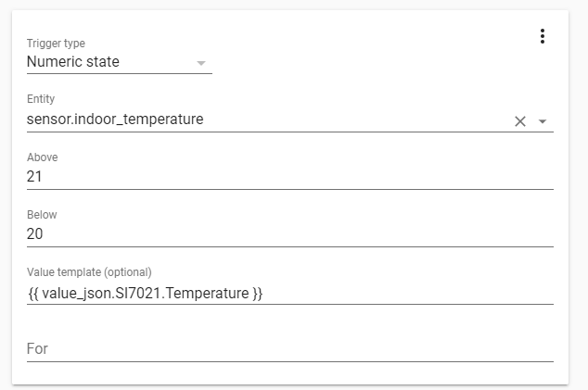This screenshot has height=390, width=588.
Task: Click the sensor.indoor_temperature entity field
Action: tap(260, 120)
